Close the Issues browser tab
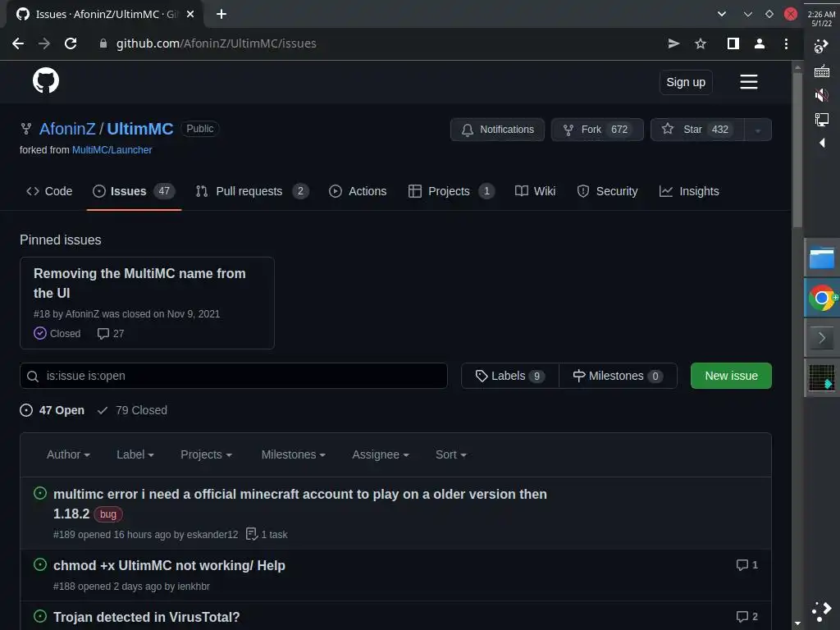Viewport: 840px width, 630px height. pyautogui.click(x=190, y=14)
